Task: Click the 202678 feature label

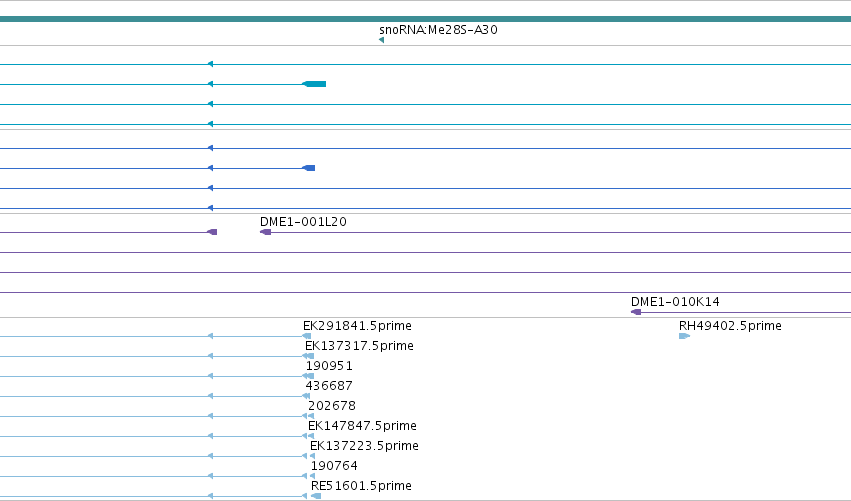Action: click(332, 405)
